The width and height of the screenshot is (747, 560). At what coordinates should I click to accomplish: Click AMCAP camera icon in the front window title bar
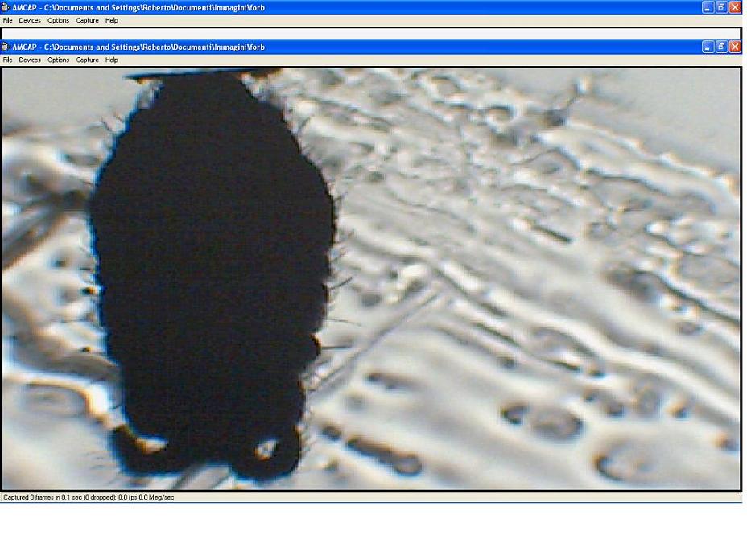point(6,47)
